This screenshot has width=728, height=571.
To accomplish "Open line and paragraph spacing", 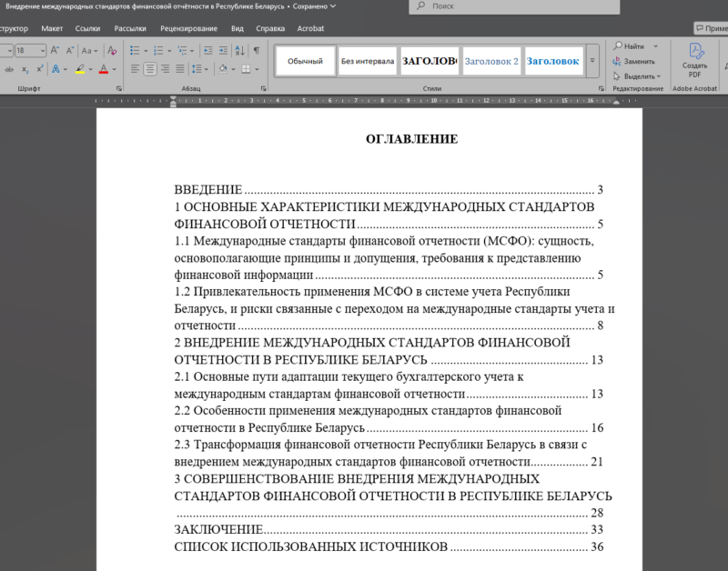I will (x=199, y=69).
